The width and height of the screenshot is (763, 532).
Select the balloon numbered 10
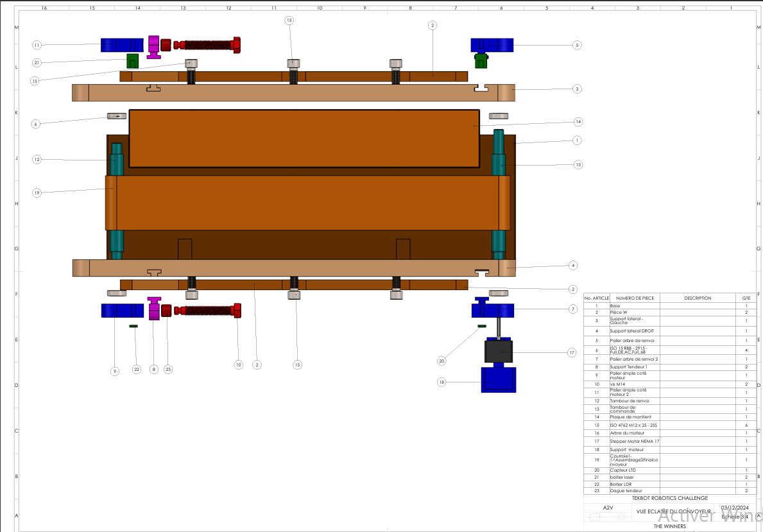(238, 365)
